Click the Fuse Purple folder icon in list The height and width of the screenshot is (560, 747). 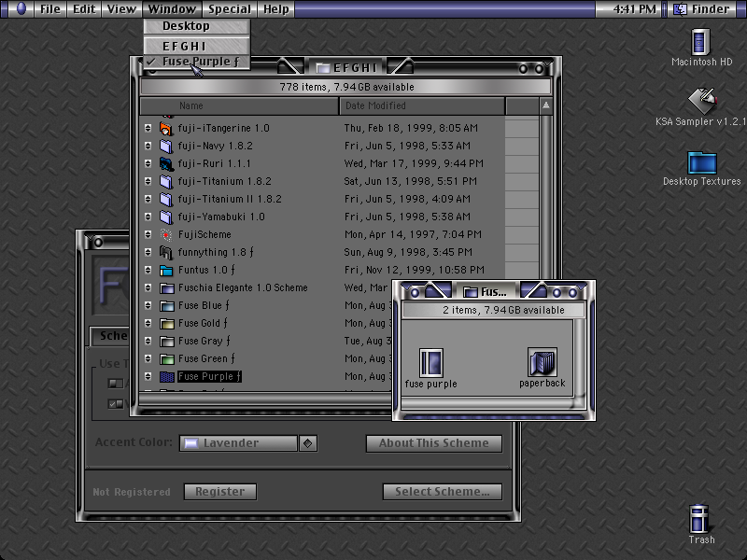(x=166, y=376)
